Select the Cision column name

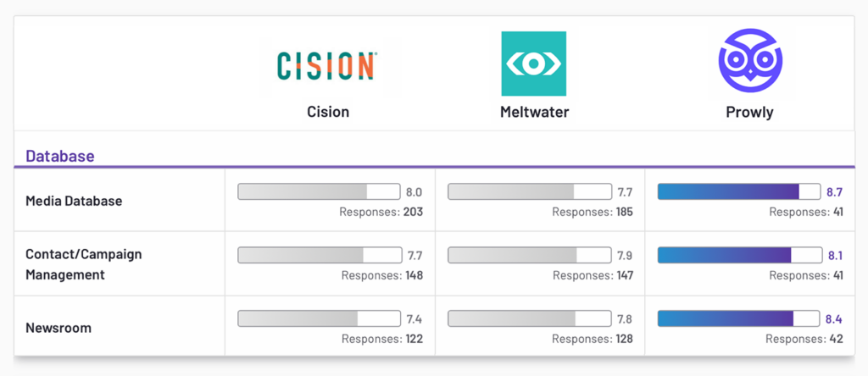327,112
